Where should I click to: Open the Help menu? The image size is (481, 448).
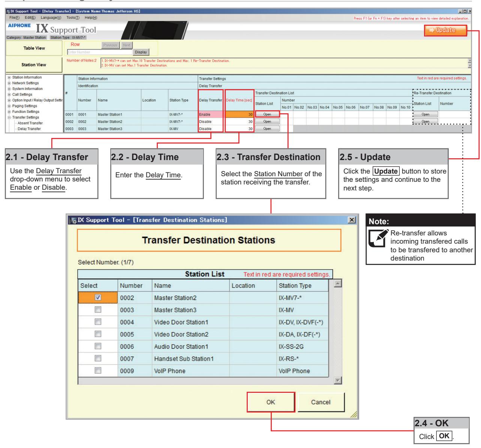click(x=91, y=18)
